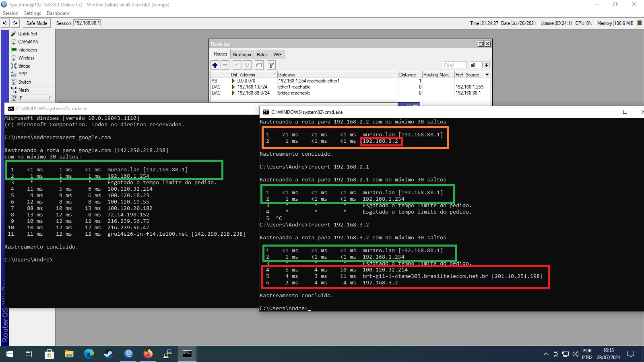Open the Find column selector dropdown arrow
Image resolution: width=644 pixels, height=362 pixels.
pyautogui.click(x=486, y=65)
